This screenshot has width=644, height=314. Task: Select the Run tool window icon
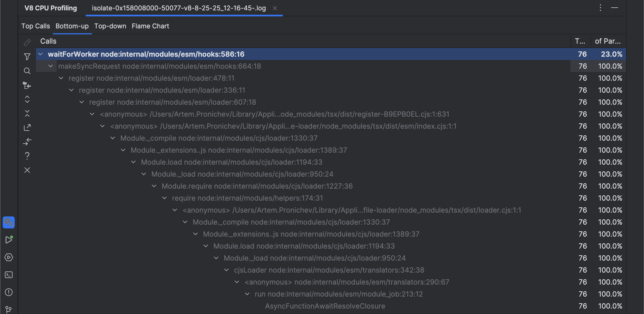[x=9, y=240]
